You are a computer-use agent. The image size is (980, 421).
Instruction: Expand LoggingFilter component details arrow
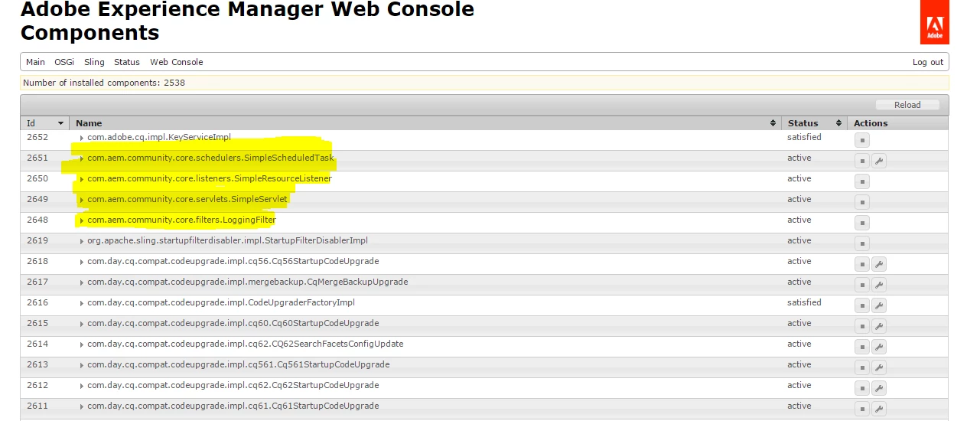tap(82, 220)
